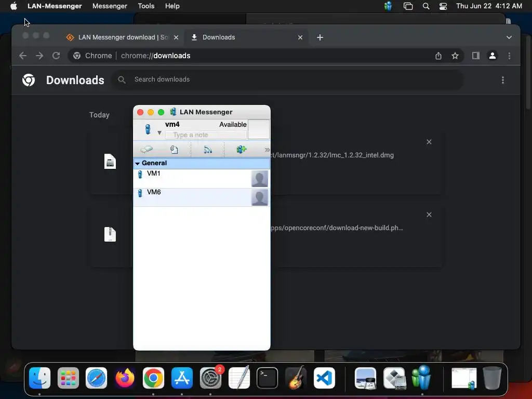
Task: Open Visual Studio Code from the Dock
Action: (x=324, y=378)
